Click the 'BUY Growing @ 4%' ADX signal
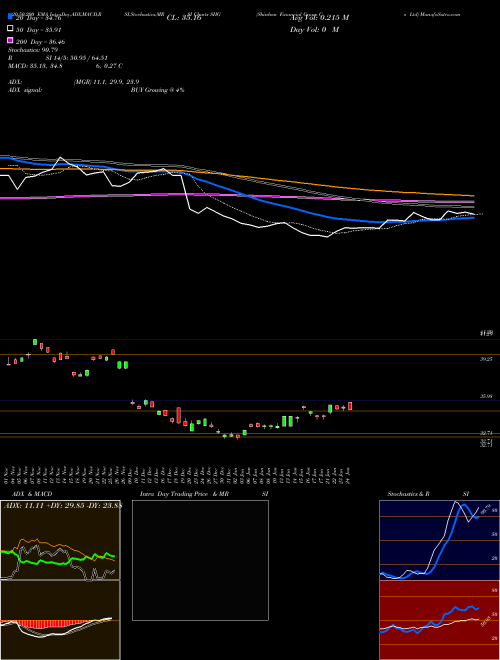 pyautogui.click(x=157, y=90)
